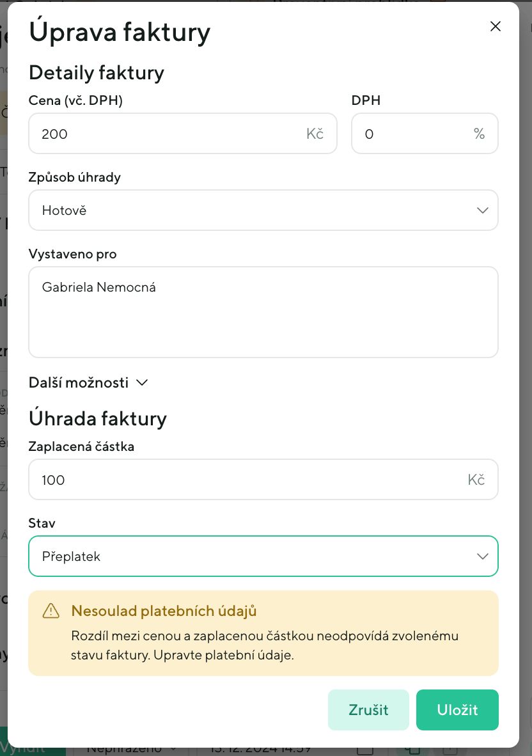The height and width of the screenshot is (756, 532).
Task: Click the chevron arrow in Způsob úhrady
Action: tap(483, 210)
